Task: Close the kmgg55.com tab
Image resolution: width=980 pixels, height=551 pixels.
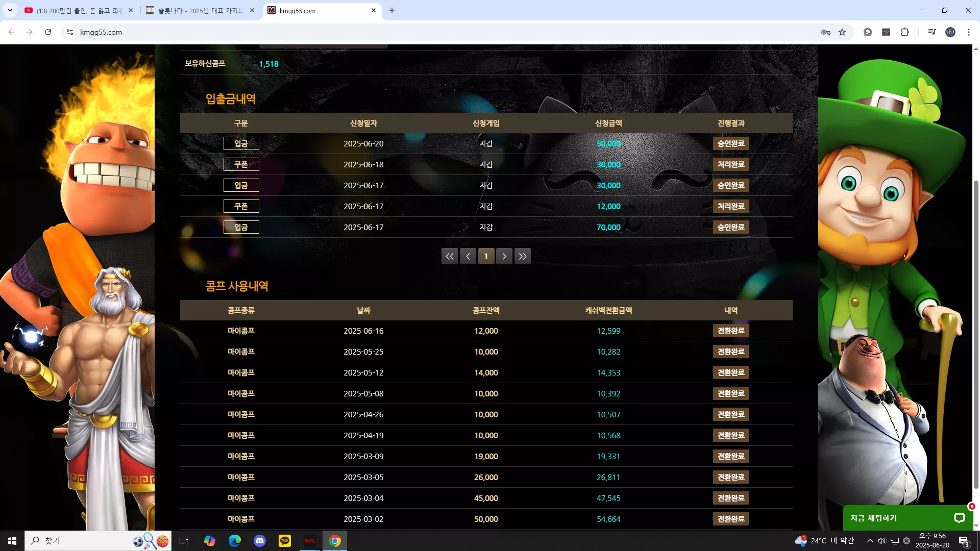Action: [374, 10]
